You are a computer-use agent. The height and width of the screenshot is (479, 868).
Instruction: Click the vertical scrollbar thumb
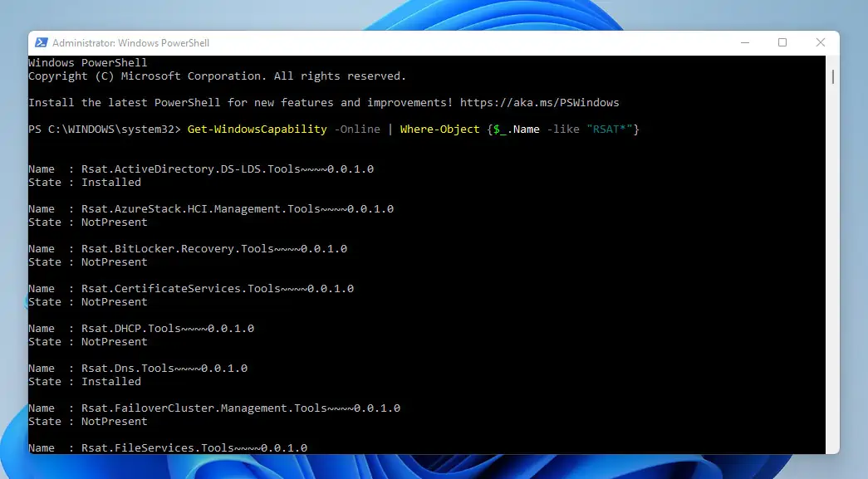[x=832, y=76]
